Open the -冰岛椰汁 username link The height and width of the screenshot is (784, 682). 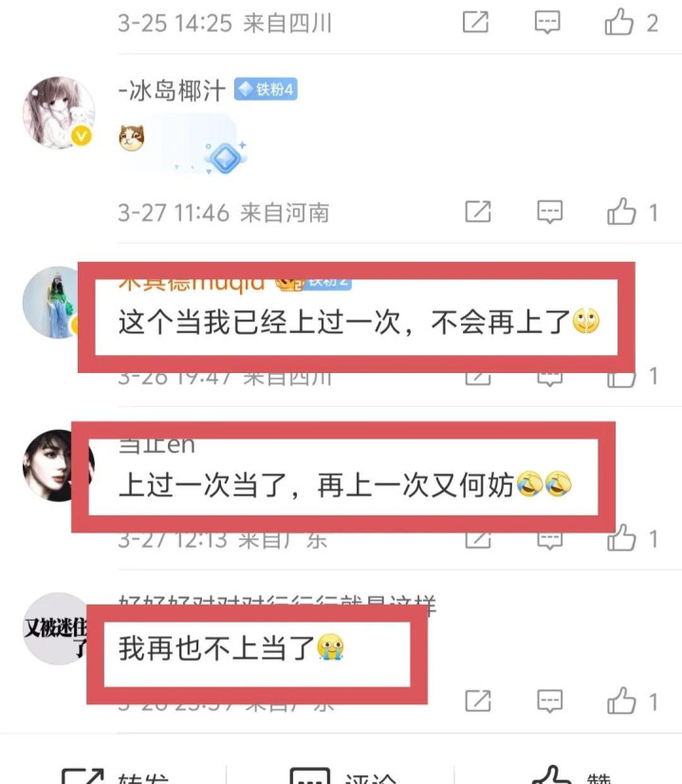tap(172, 90)
